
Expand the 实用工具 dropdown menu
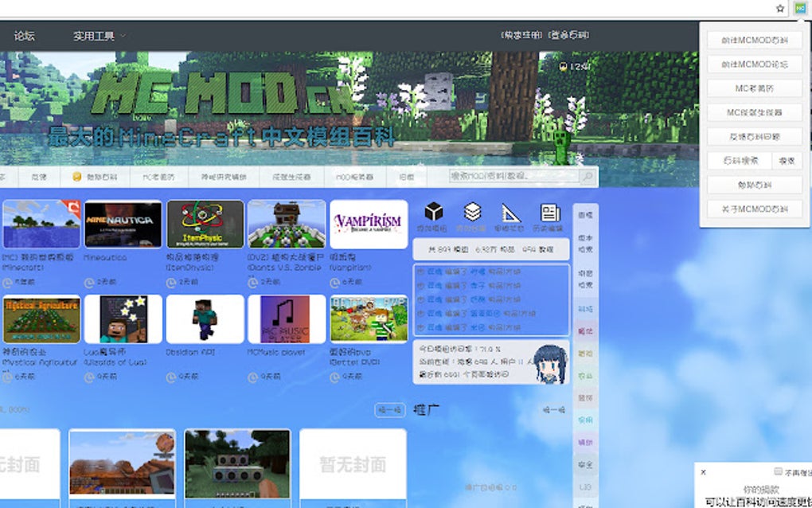point(99,36)
